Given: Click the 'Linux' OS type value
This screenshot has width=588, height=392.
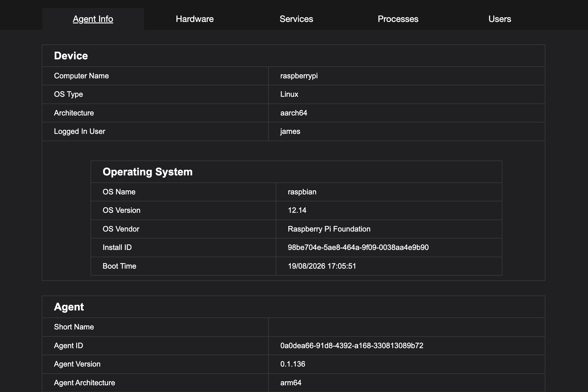Looking at the screenshot, I should pos(289,94).
